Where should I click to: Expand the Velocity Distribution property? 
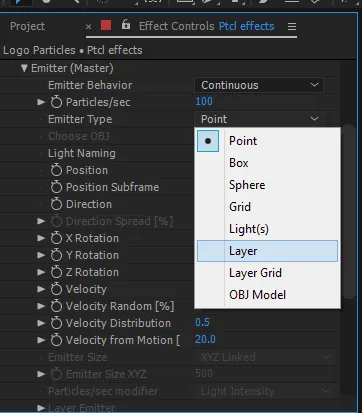coord(41,323)
